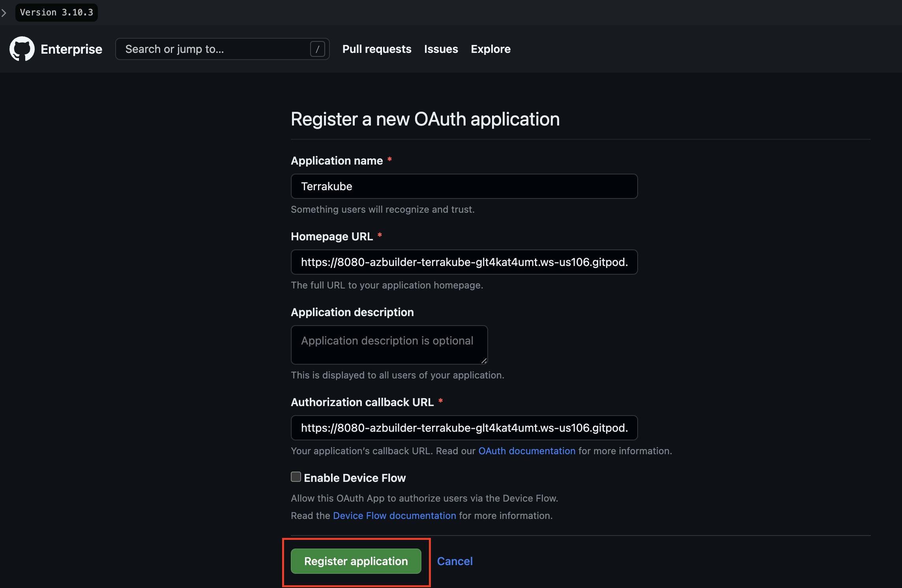Click the description textarea resize handle
902x588 pixels.
(484, 360)
